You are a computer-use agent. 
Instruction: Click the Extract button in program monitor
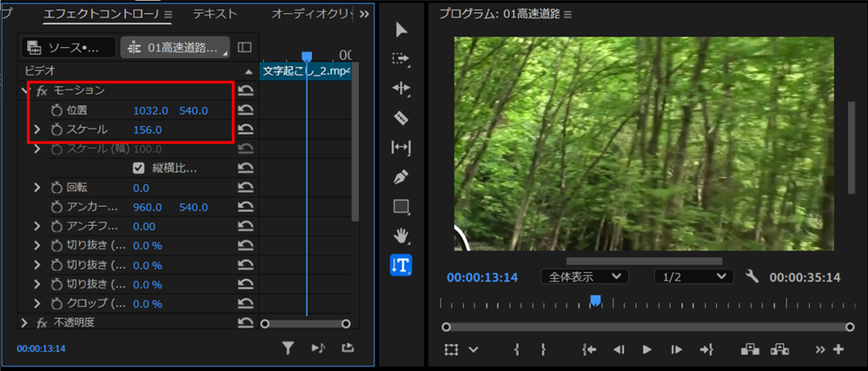pos(779,349)
